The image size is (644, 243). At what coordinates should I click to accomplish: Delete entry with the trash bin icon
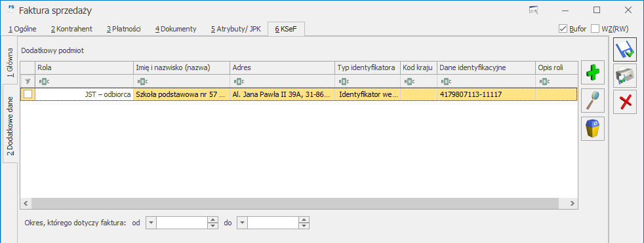[x=593, y=128]
